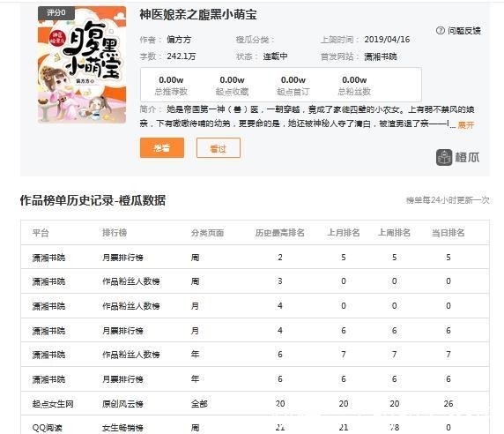Image resolution: width=504 pixels, height=434 pixels.
Task: Click the 榜单每24小时更新一次 note
Action: [448, 200]
